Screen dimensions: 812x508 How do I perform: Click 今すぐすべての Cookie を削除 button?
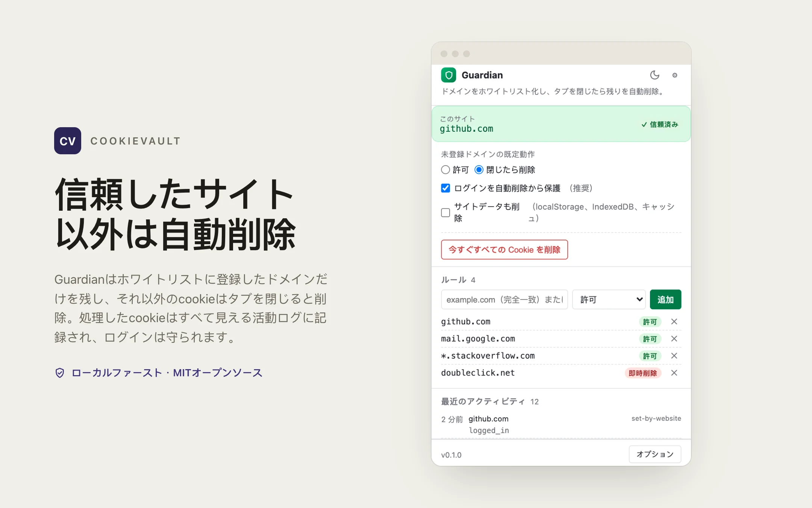click(x=504, y=249)
